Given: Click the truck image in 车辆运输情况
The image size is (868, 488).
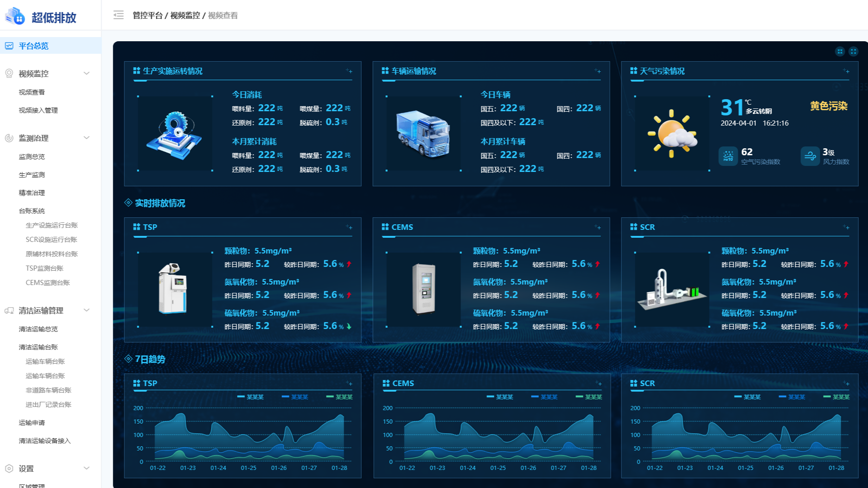Looking at the screenshot, I should point(423,133).
